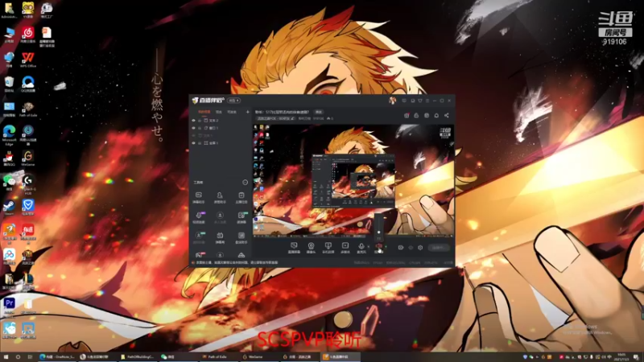This screenshot has width=644, height=362.
Task: Open the Windows Start button
Action: [x=6, y=357]
